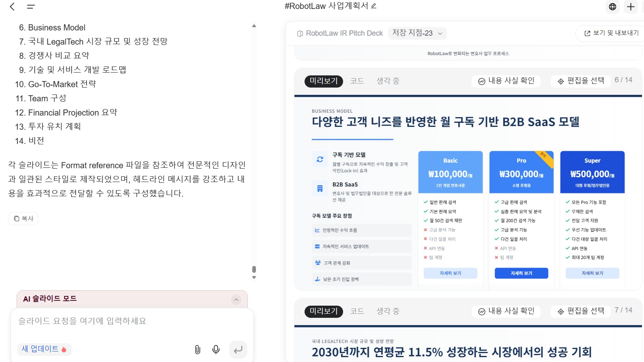Click the 구독 기반 모델 refresh icon

pos(320,159)
